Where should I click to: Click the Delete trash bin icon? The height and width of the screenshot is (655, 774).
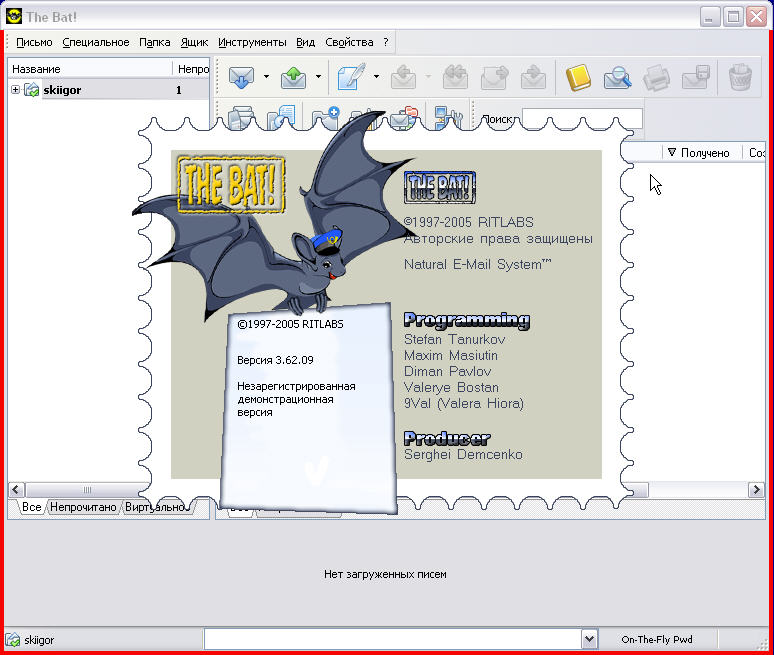click(x=740, y=77)
